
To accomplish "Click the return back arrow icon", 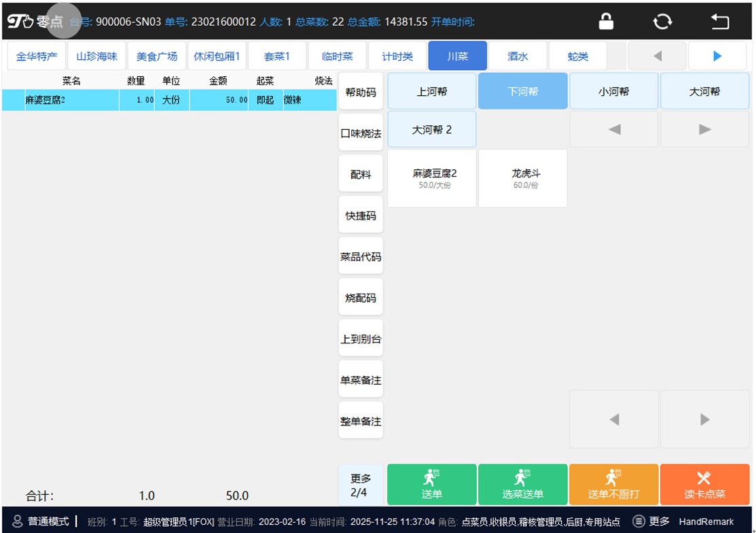I will point(719,22).
